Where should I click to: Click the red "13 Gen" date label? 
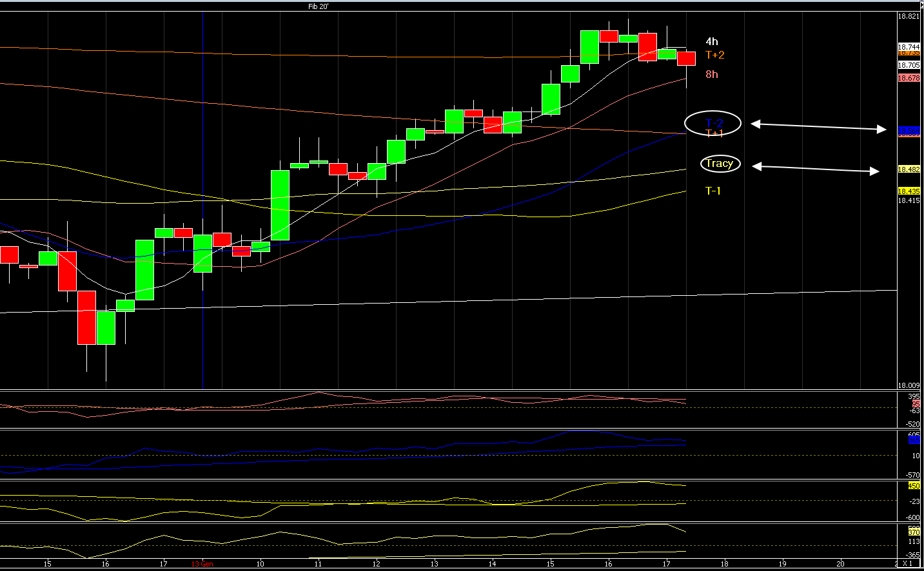pyautogui.click(x=202, y=564)
